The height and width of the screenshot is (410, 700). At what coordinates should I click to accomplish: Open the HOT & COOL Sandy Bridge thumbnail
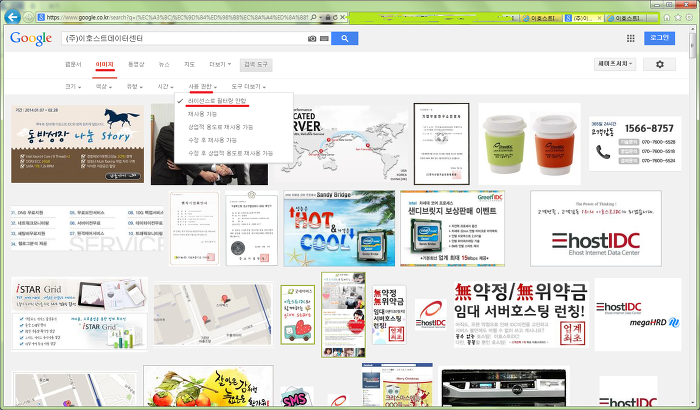[339, 229]
